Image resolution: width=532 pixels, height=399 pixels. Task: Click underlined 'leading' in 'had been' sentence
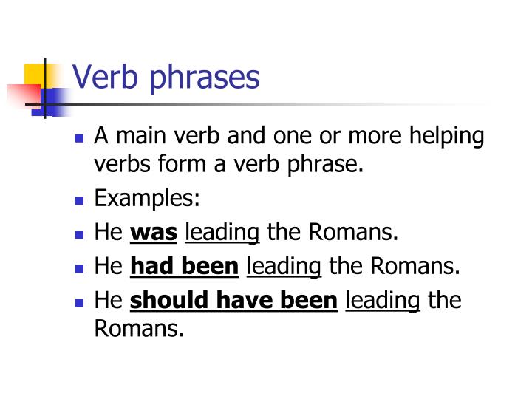click(284, 267)
